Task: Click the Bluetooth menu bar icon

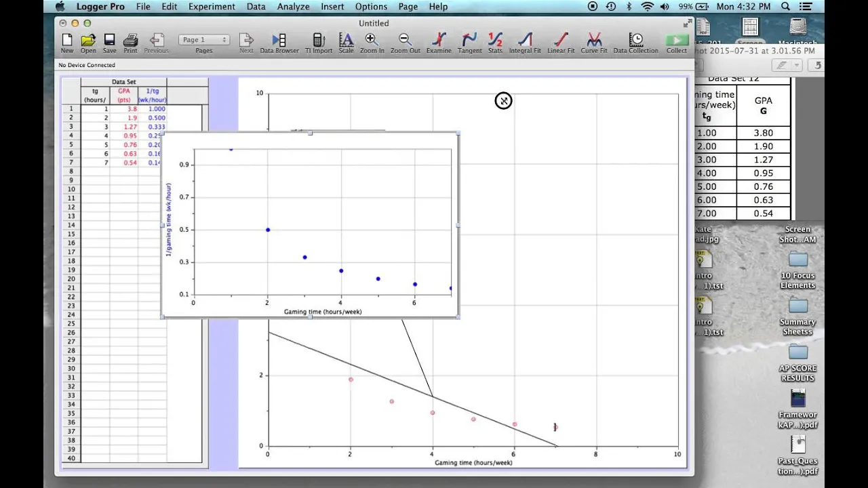Action: tap(629, 7)
